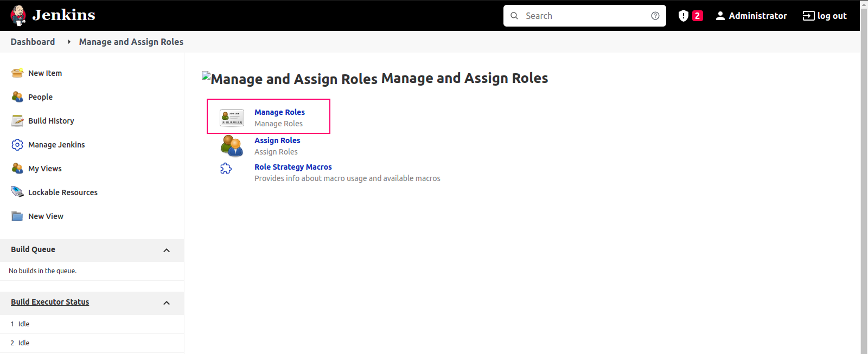Image resolution: width=868 pixels, height=354 pixels.
Task: Click the My Views sidebar icon
Action: tap(17, 169)
